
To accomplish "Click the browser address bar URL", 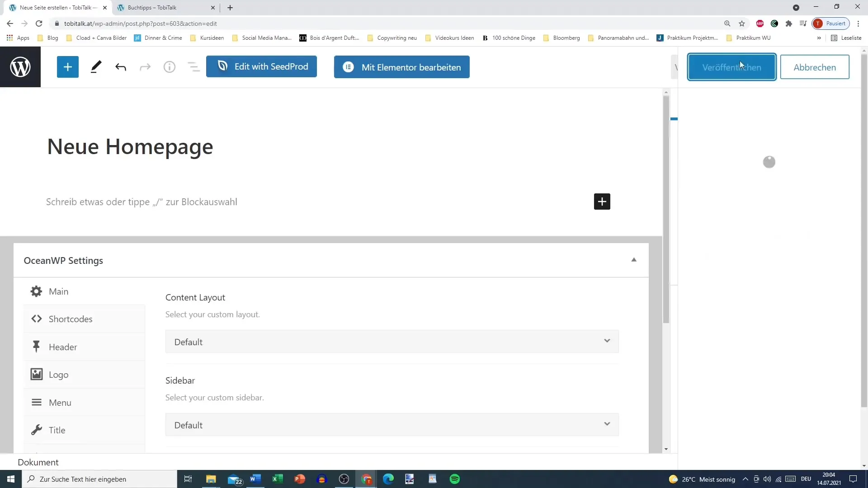I will (x=141, y=23).
